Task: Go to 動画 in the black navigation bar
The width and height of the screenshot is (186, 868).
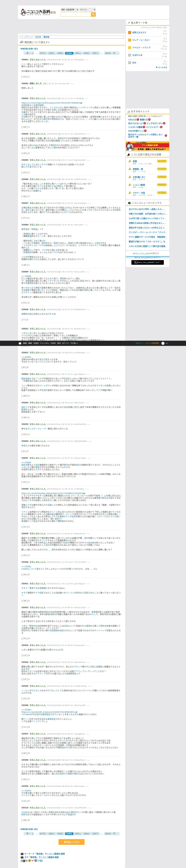Action: (25, 343)
